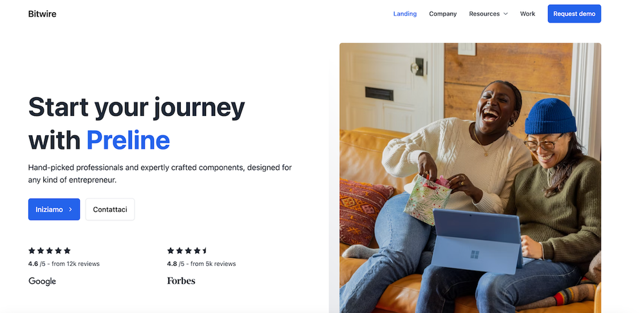The image size is (644, 313).
Task: Click the blue Preline heading word
Action: [x=128, y=140]
